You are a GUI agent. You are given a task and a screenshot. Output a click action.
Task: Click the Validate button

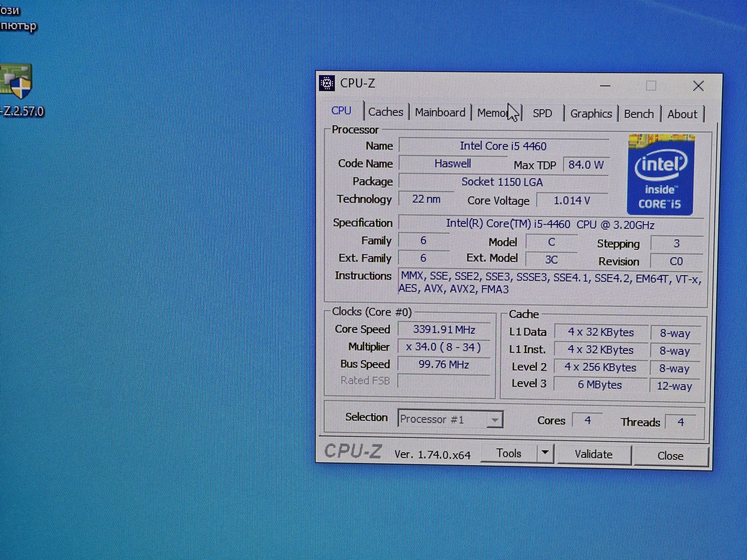tap(593, 454)
